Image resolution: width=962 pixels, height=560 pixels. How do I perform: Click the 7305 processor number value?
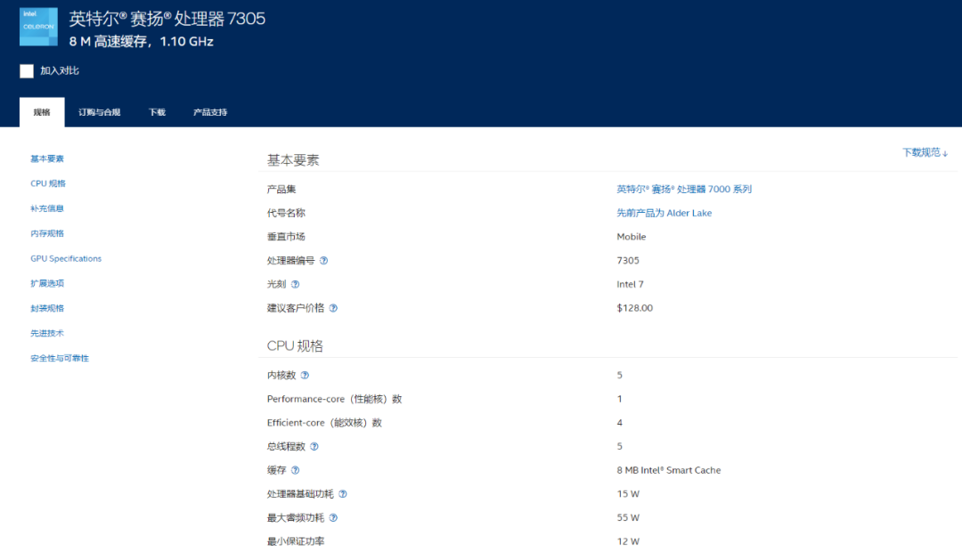click(628, 261)
